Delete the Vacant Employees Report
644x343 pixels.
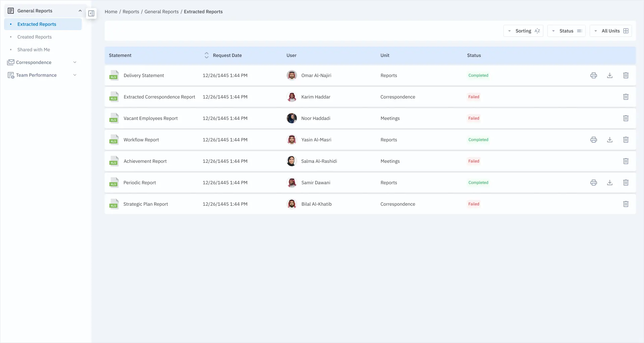tap(626, 118)
